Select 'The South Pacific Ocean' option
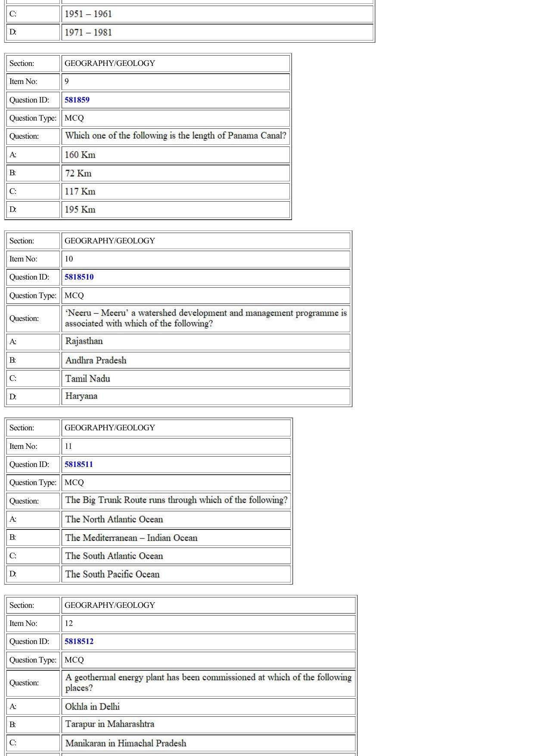 tap(112, 574)
